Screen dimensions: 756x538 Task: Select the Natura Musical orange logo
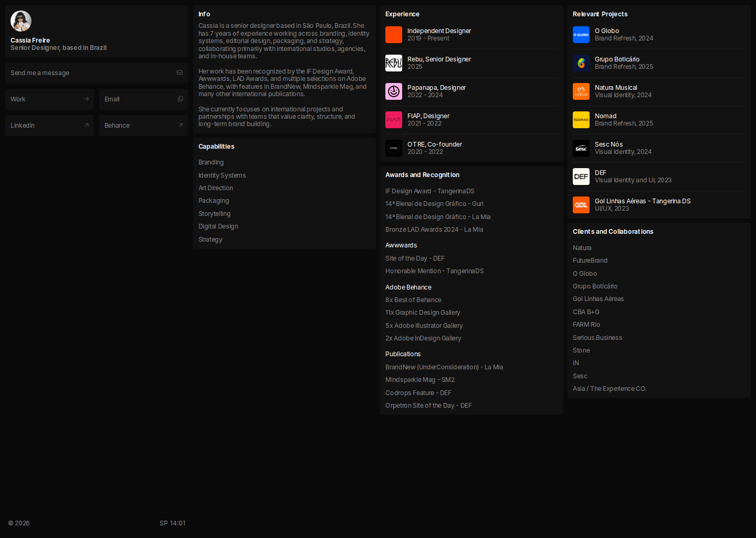point(581,91)
